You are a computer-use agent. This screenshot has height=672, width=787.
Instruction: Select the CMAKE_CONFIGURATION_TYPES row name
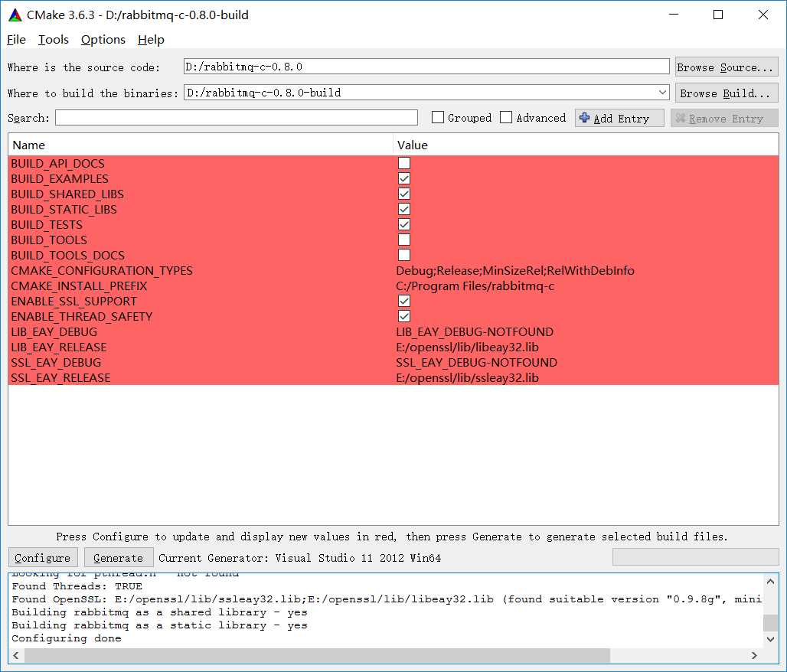(x=102, y=270)
